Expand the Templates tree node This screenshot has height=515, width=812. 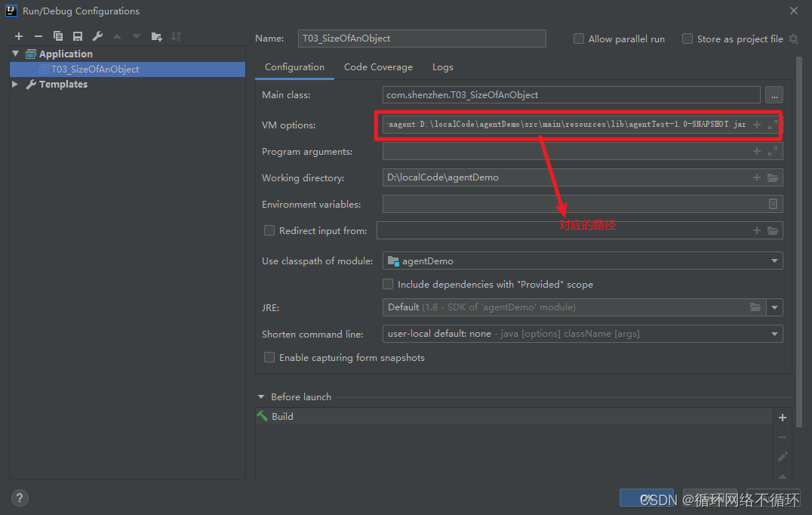click(x=15, y=84)
